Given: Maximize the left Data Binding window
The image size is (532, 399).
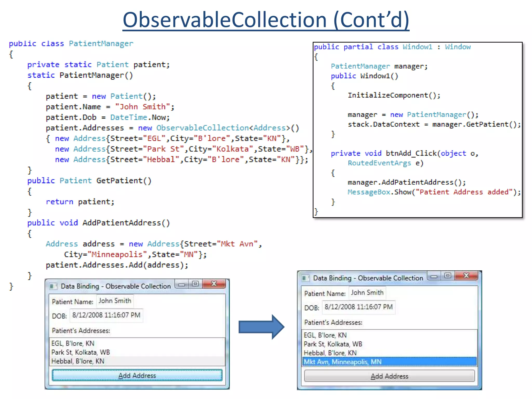Looking at the screenshot, I should (x=195, y=284).
